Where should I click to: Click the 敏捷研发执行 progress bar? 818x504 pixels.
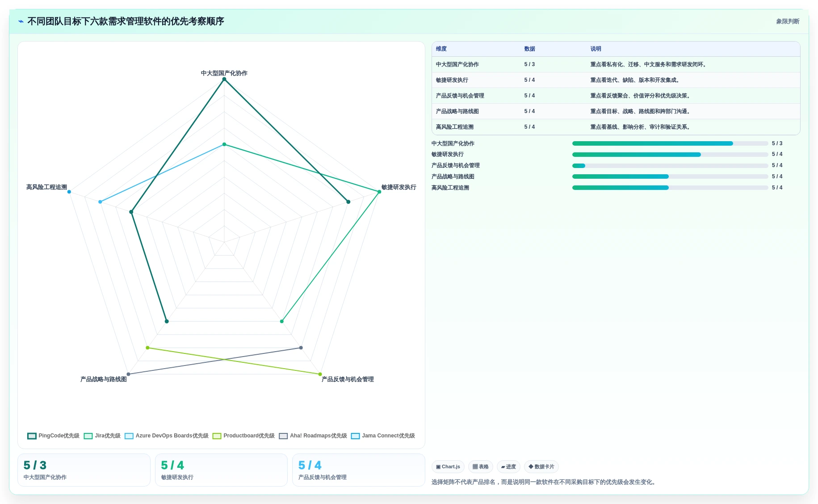pos(670,155)
